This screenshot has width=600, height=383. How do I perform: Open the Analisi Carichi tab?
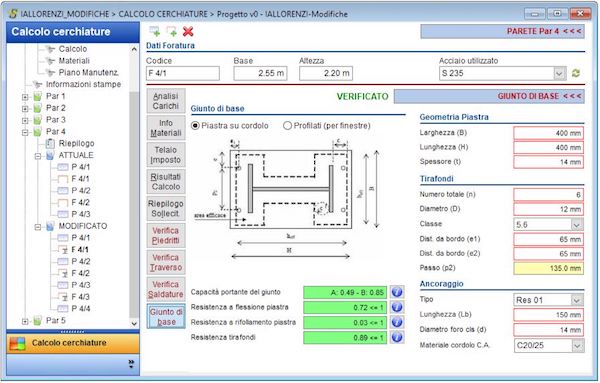click(x=166, y=101)
